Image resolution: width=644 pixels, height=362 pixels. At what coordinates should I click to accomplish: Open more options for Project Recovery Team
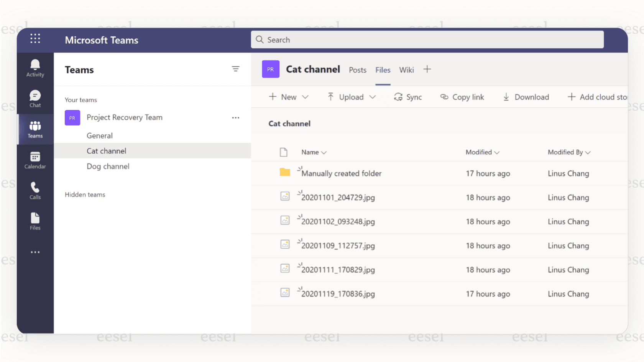235,118
